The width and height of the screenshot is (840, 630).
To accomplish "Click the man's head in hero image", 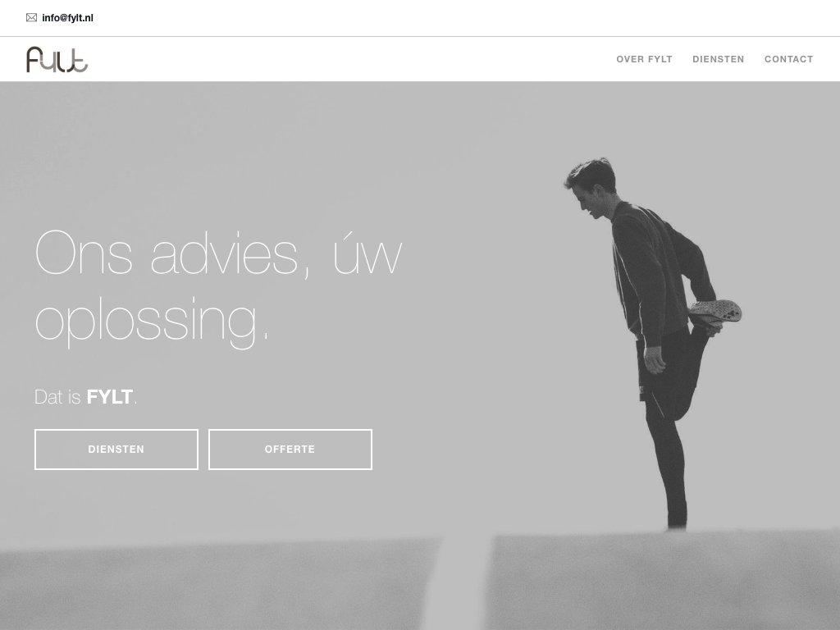I will pos(592,188).
